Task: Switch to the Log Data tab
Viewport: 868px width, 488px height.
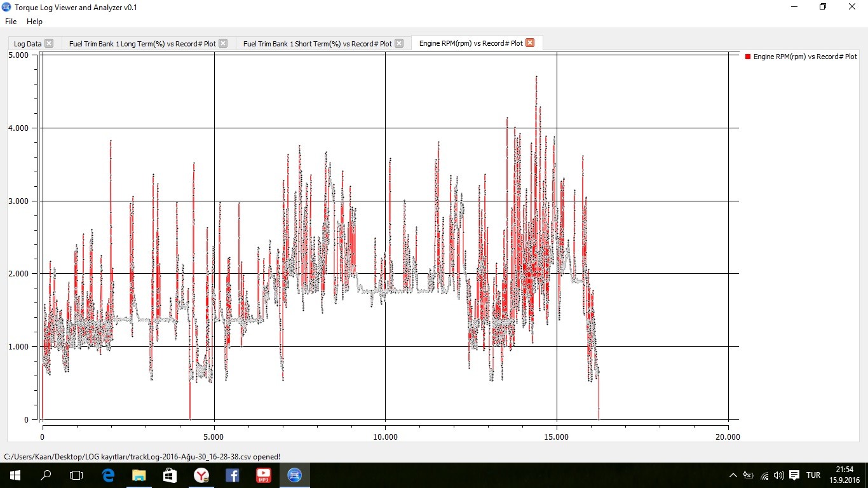Action: tap(27, 44)
